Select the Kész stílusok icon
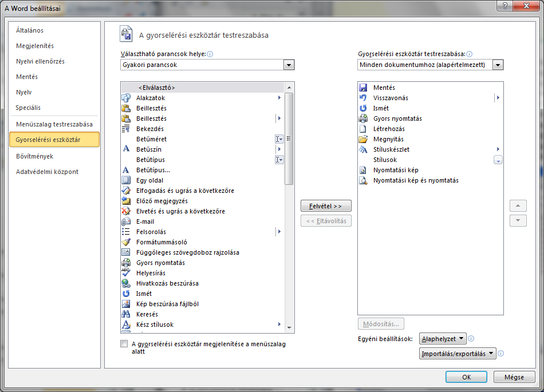Image resolution: width=544 pixels, height=392 pixels. [126, 324]
